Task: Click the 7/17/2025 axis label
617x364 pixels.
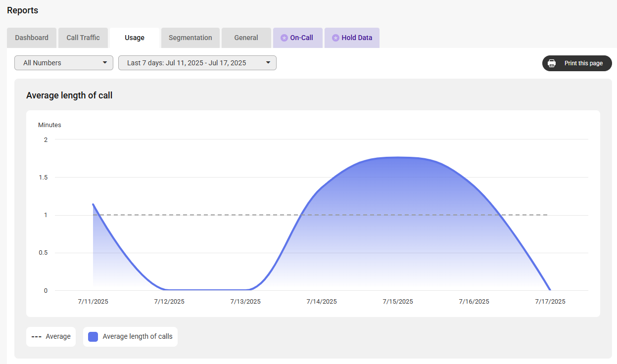Action: click(x=550, y=301)
